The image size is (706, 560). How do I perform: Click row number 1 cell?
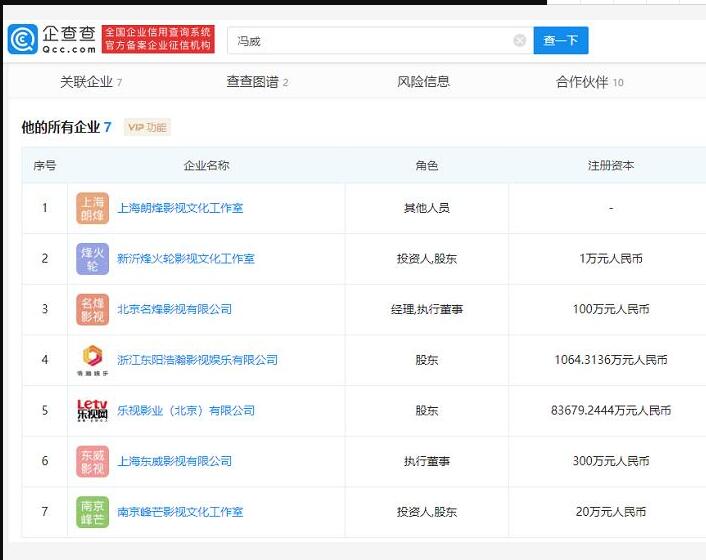pyautogui.click(x=45, y=208)
